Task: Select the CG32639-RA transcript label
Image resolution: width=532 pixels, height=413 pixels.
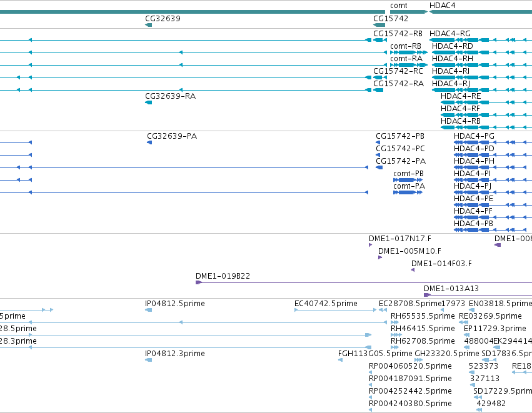Action: (170, 96)
